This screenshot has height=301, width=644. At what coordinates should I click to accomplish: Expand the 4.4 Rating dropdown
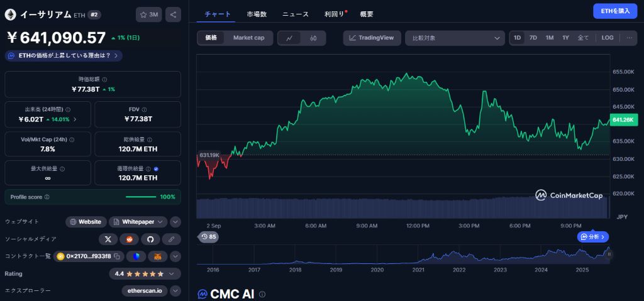pos(145,274)
